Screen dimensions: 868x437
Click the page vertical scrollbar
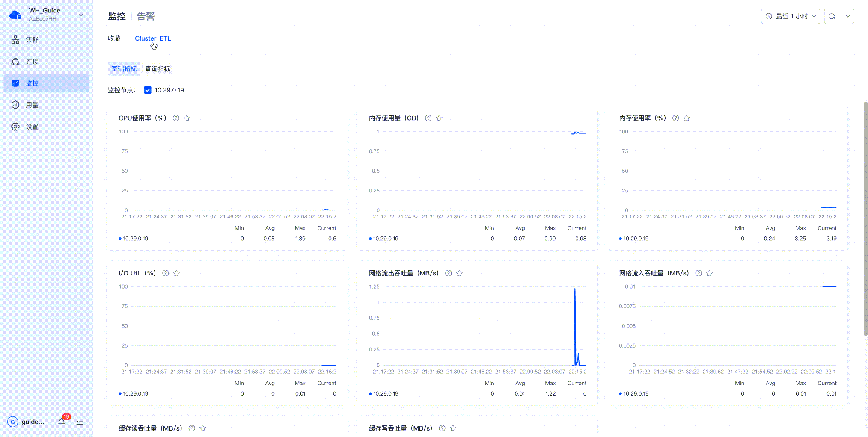click(865, 218)
